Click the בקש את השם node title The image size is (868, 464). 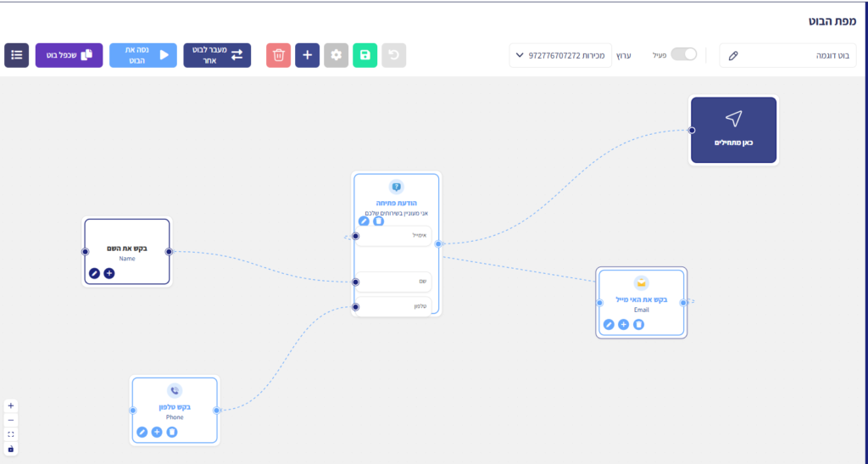tap(127, 249)
